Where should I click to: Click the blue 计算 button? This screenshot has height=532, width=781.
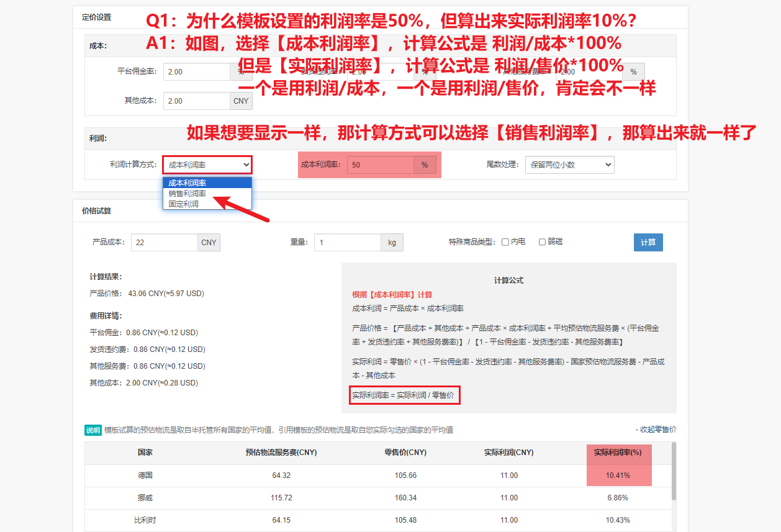pyautogui.click(x=648, y=242)
